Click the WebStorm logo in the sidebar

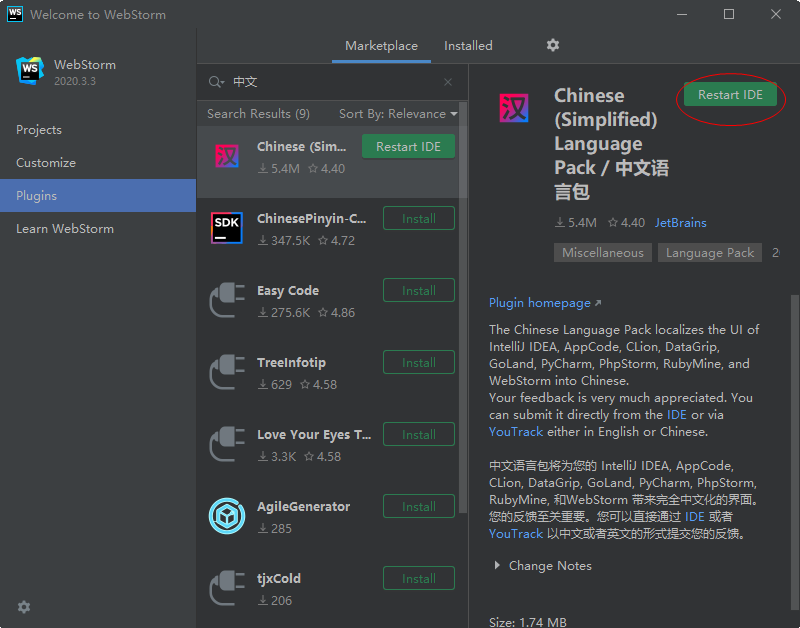point(30,70)
